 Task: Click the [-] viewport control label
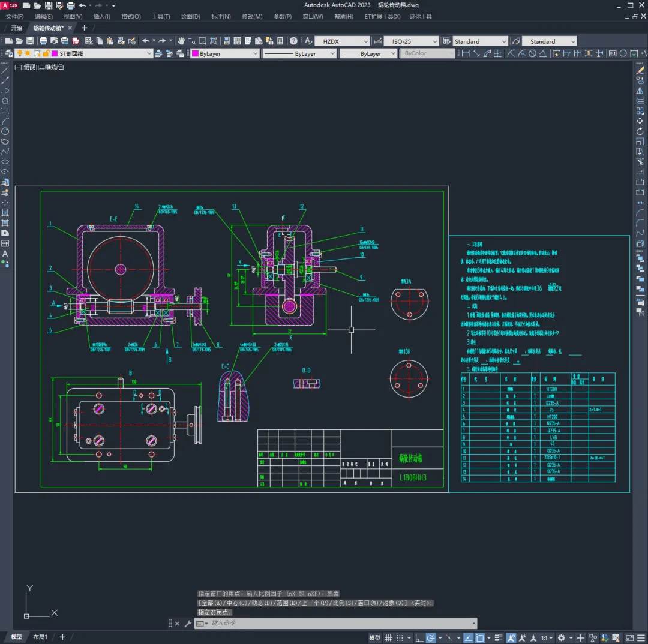pyautogui.click(x=18, y=67)
